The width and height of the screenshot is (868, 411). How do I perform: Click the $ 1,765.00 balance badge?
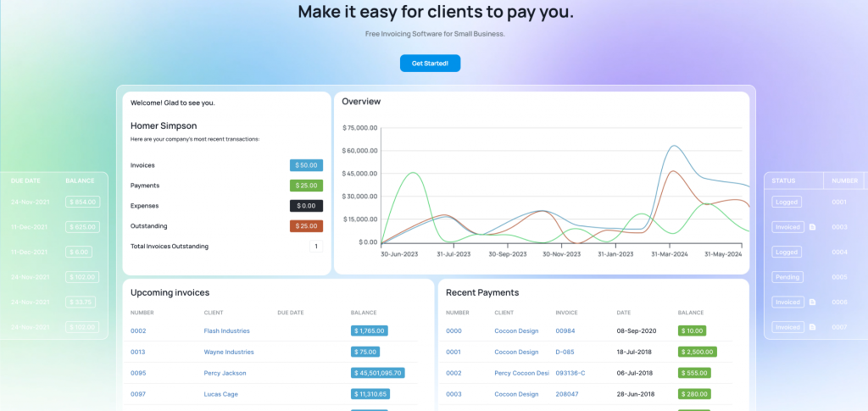point(370,330)
